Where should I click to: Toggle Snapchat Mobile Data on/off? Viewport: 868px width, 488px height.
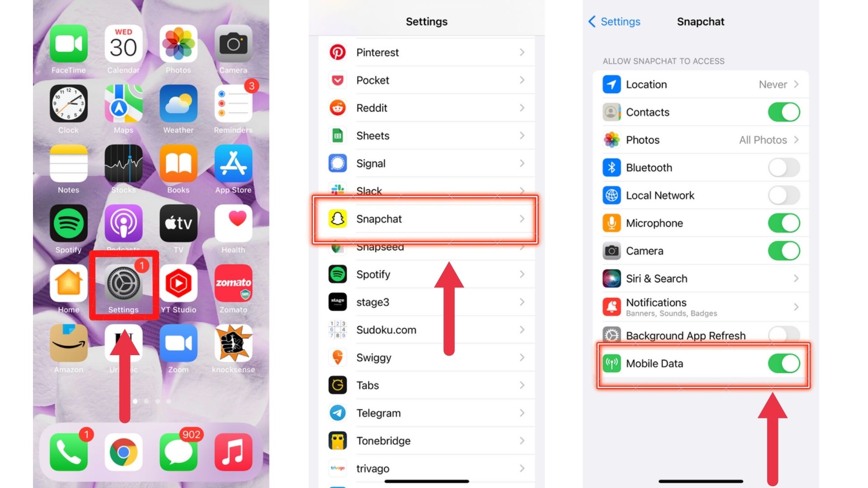[x=783, y=363]
